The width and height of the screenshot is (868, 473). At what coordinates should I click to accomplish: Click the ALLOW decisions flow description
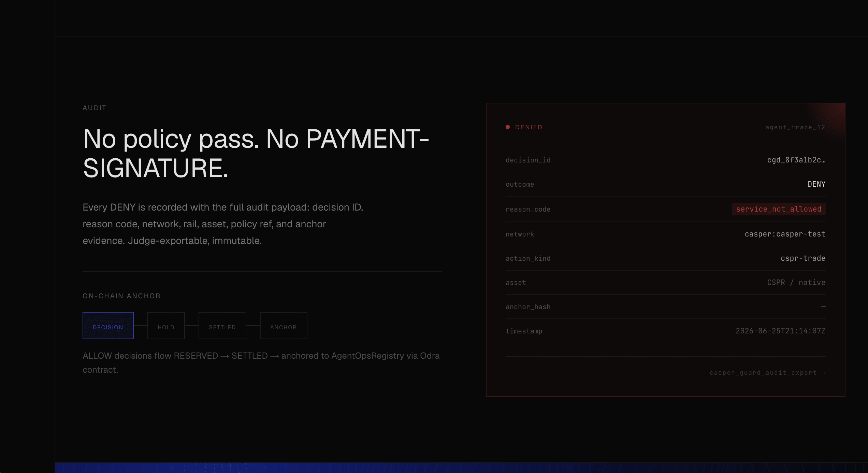[261, 362]
